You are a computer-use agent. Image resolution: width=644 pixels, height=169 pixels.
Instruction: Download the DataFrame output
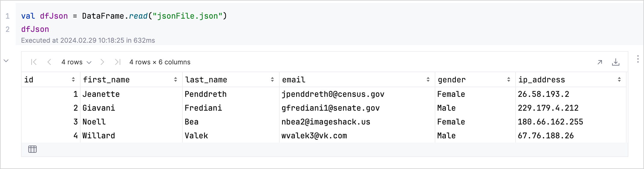click(x=616, y=62)
